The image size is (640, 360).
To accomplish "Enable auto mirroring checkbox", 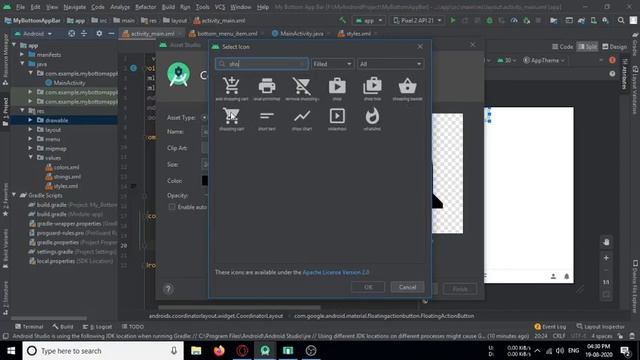I will coord(172,207).
